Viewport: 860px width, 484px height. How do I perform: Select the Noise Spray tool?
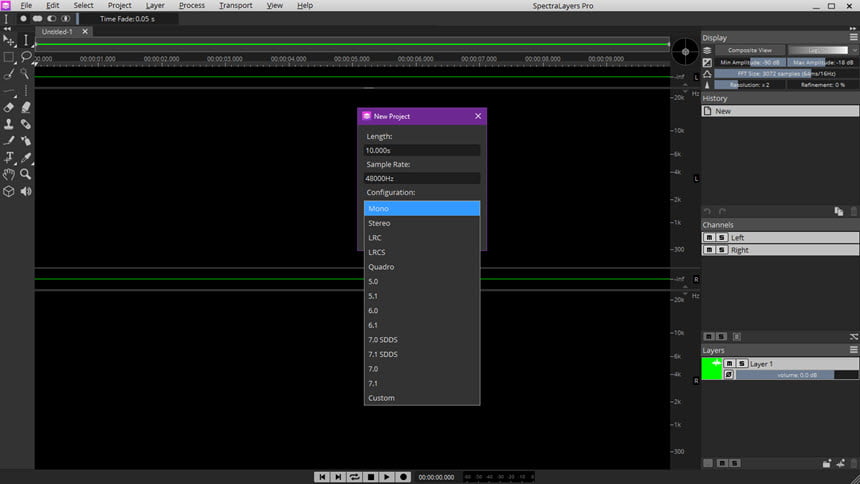[26, 141]
